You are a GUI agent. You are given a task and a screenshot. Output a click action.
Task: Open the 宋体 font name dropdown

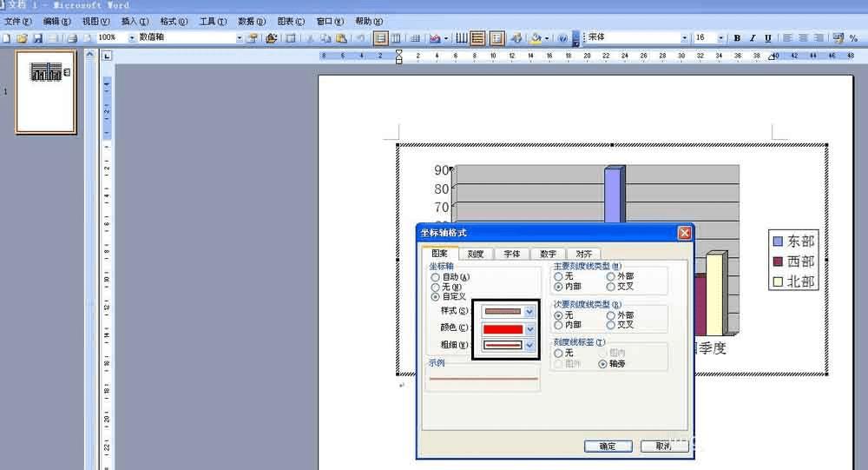point(685,37)
